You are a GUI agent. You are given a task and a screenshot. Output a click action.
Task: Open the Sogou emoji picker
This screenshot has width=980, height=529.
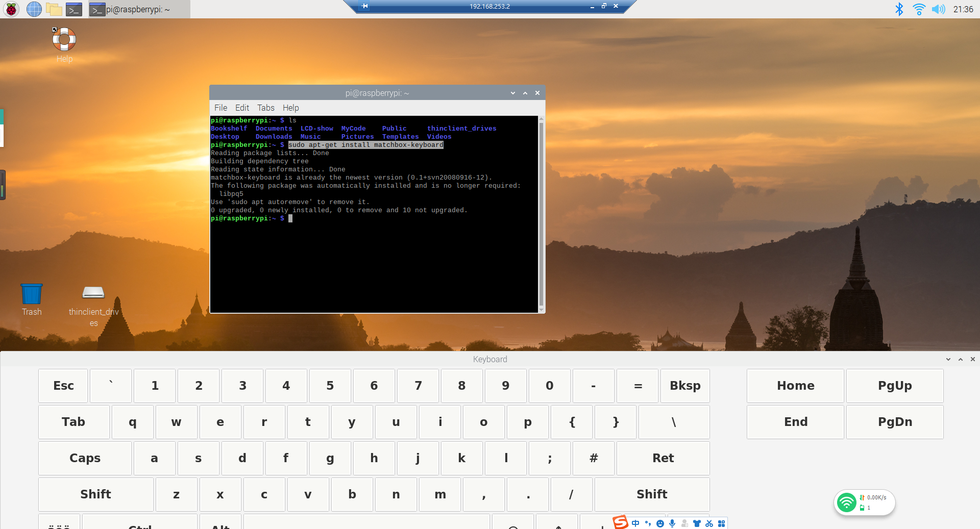point(660,523)
